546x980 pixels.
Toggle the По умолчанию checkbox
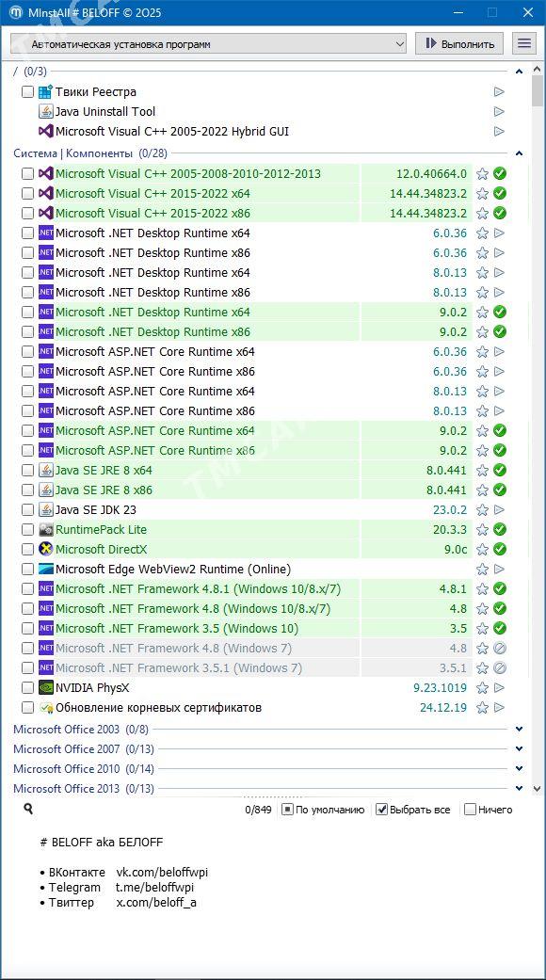[x=287, y=810]
